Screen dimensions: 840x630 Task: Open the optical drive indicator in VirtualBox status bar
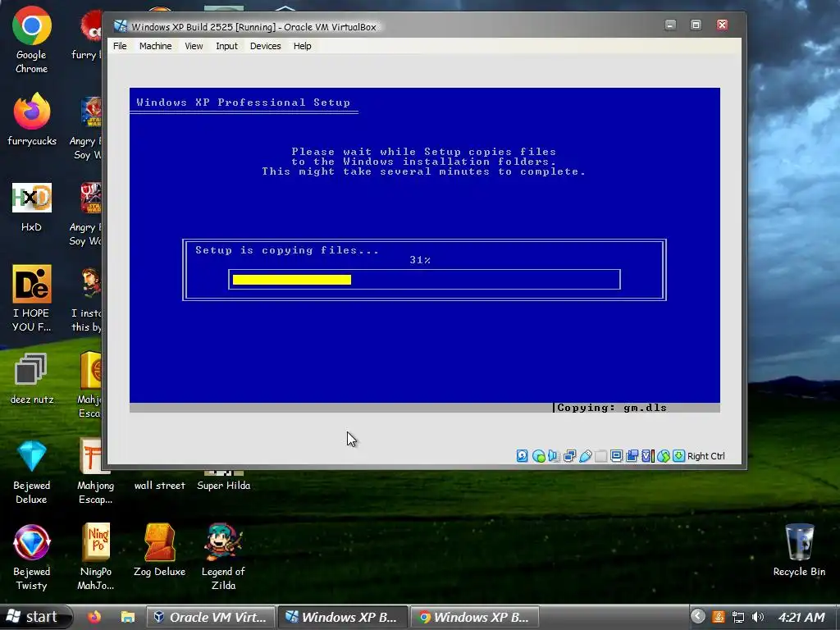point(538,456)
